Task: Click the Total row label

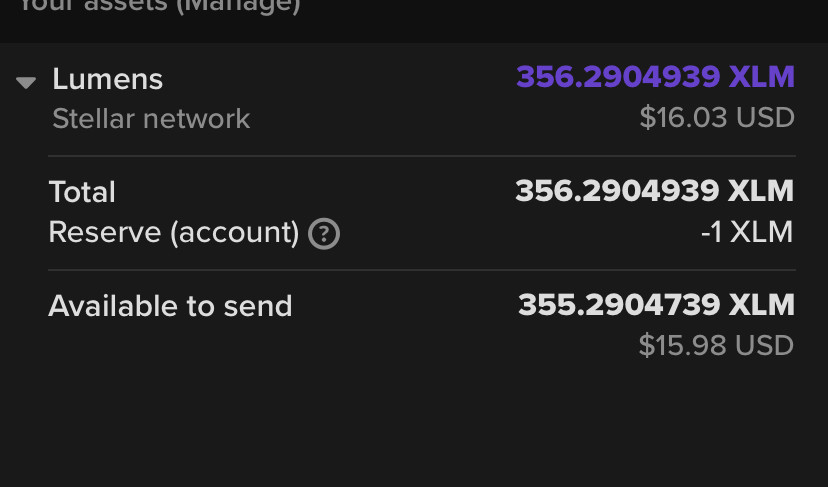Action: coord(82,192)
